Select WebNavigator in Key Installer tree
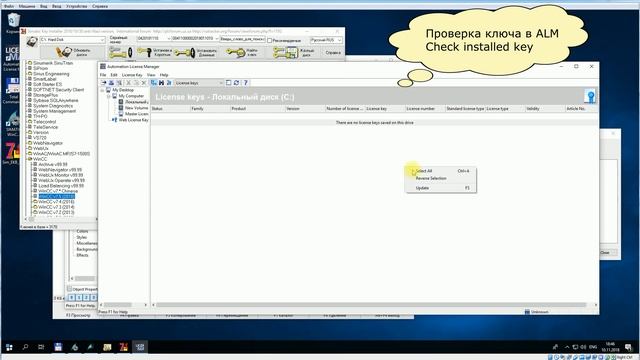Image resolution: width=640 pixels, height=360 pixels. (48, 143)
